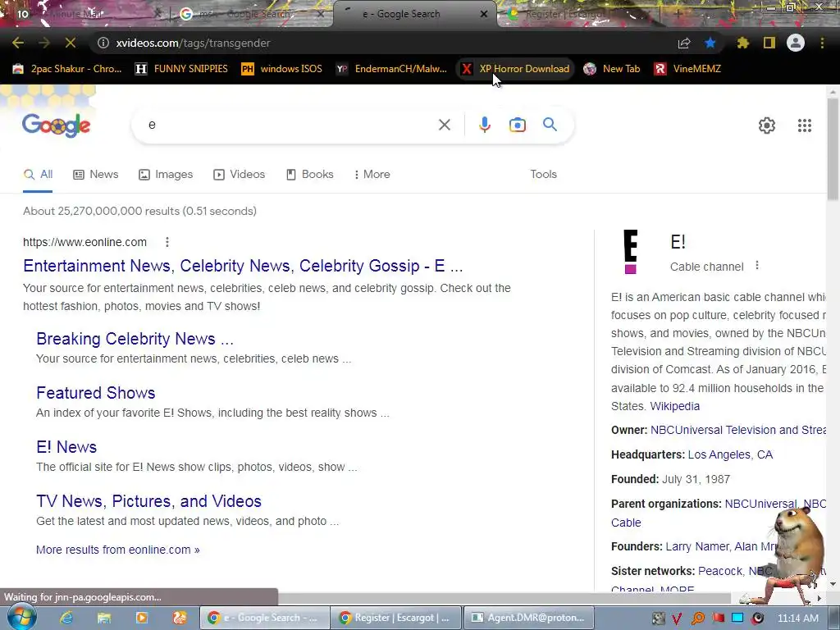The height and width of the screenshot is (630, 840).
Task: Open TV News, Pictures, and Videos link
Action: pos(149,501)
